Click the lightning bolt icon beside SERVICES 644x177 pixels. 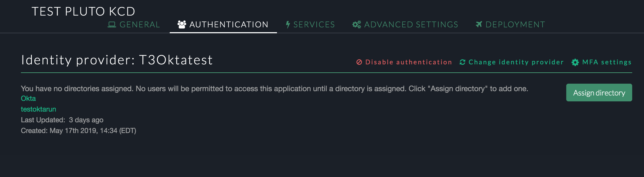[x=287, y=24]
